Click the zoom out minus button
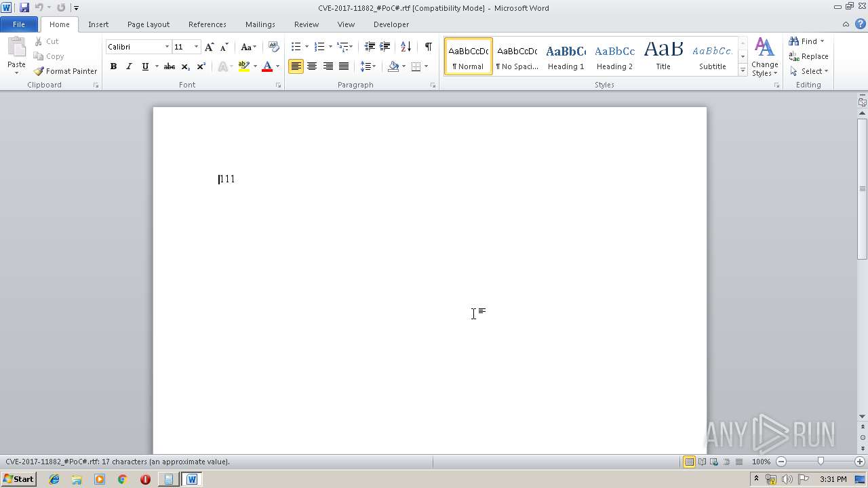868x488 pixels. coord(781,462)
